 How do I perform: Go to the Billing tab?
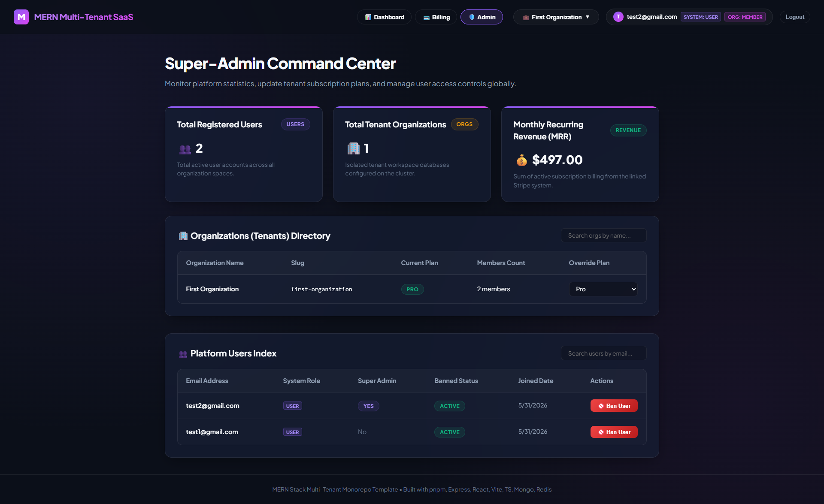[x=436, y=17]
